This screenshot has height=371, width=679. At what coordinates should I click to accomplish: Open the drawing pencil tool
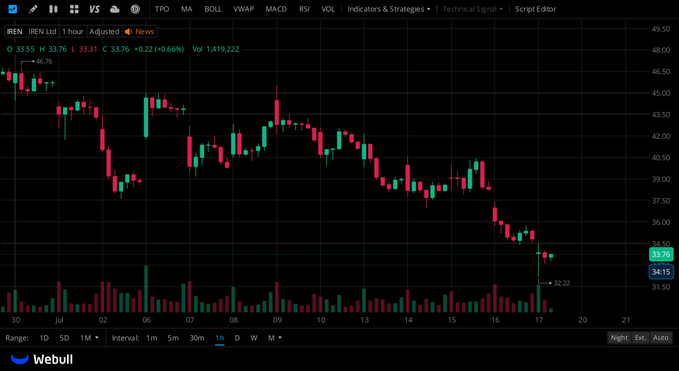click(33, 9)
